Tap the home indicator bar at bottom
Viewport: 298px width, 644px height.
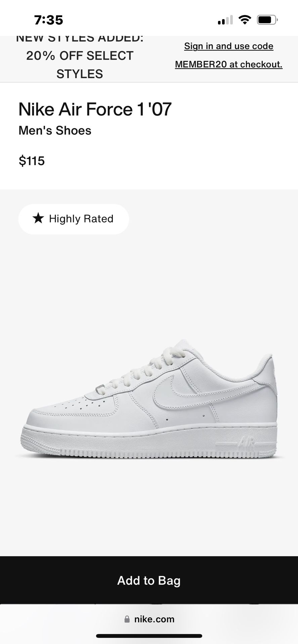(149, 636)
